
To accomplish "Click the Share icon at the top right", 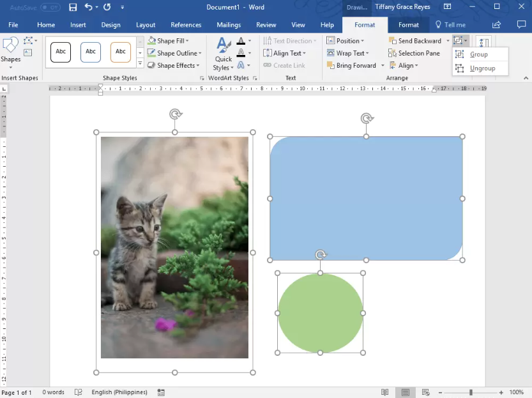I will 496,25.
